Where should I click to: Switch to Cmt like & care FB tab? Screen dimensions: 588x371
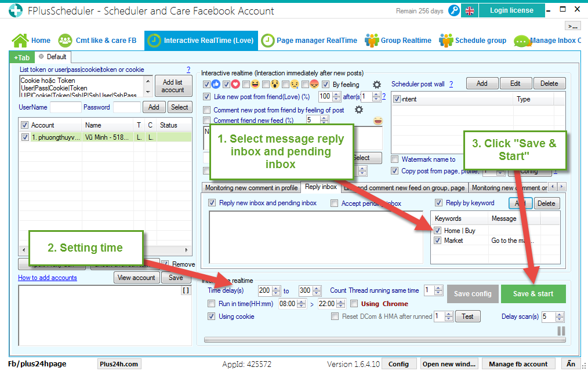pyautogui.click(x=97, y=41)
